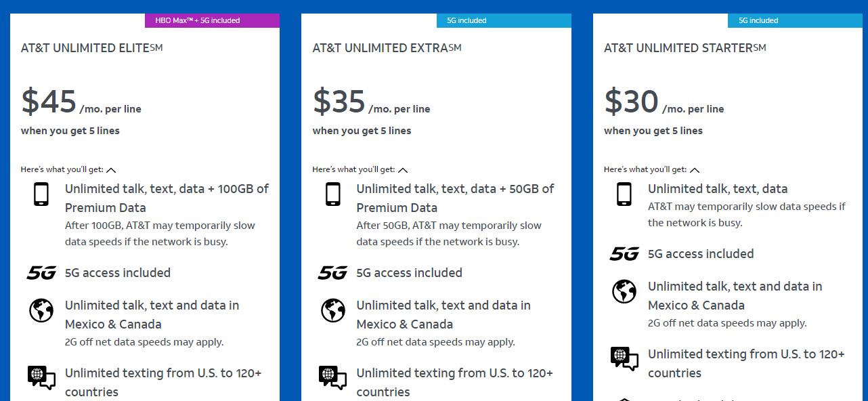Click the 5G logo in Unlimited Extra card
The width and height of the screenshot is (868, 401).
tap(333, 273)
